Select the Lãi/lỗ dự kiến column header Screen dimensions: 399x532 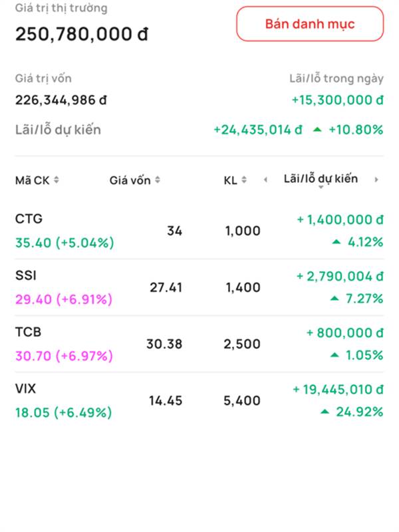(321, 178)
